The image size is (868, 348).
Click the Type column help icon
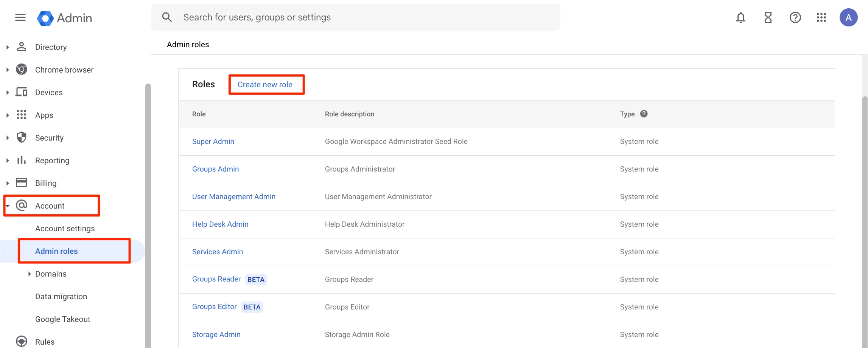tap(644, 114)
